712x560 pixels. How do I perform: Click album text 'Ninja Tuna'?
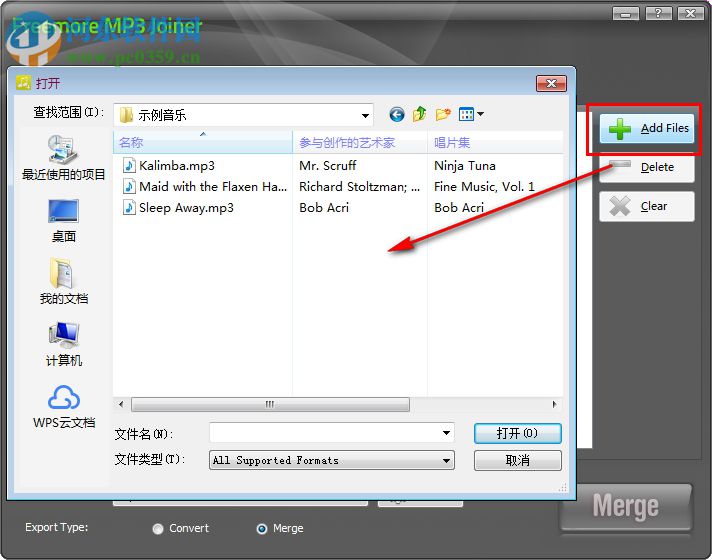tap(465, 166)
